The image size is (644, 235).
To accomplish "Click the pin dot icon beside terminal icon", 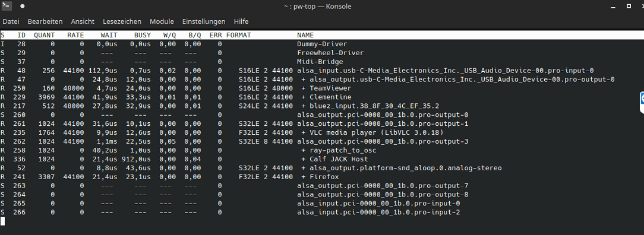I will (22, 6).
